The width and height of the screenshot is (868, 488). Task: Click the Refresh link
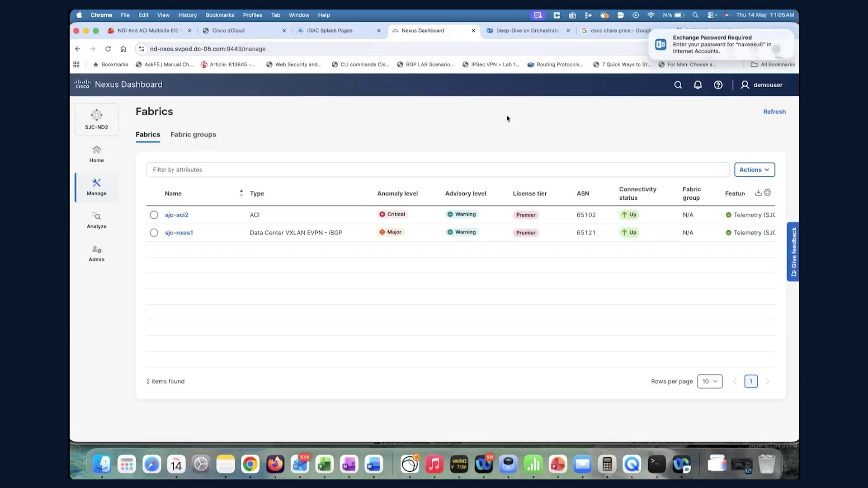pyautogui.click(x=774, y=112)
